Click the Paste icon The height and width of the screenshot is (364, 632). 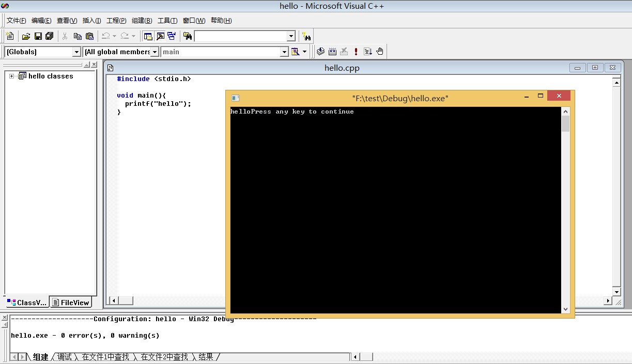89,36
